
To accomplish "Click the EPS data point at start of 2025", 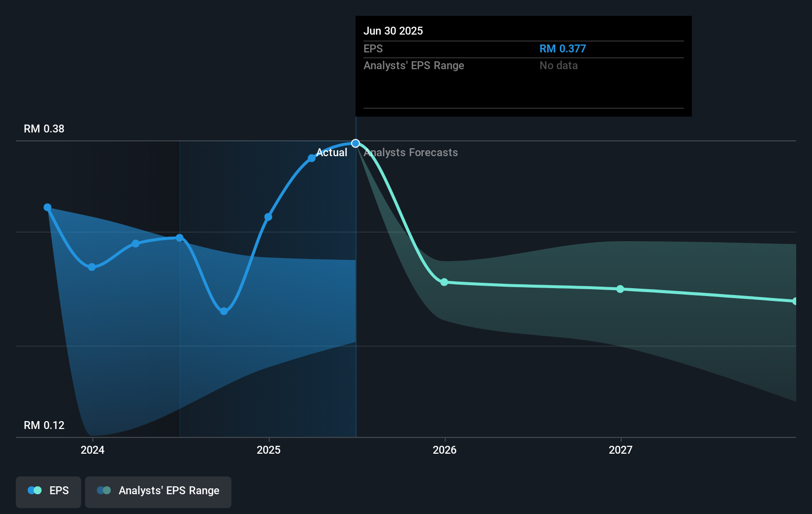I will point(268,217).
